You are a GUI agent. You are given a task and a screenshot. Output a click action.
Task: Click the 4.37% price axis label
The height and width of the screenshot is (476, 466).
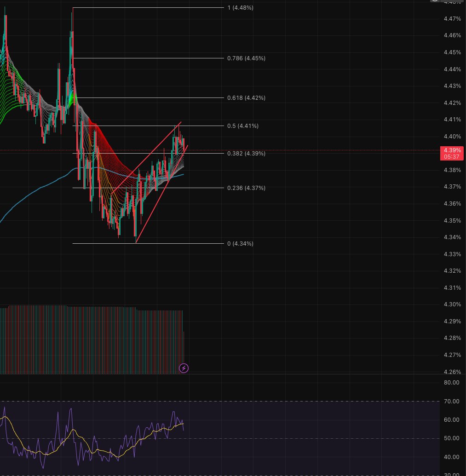pyautogui.click(x=452, y=187)
